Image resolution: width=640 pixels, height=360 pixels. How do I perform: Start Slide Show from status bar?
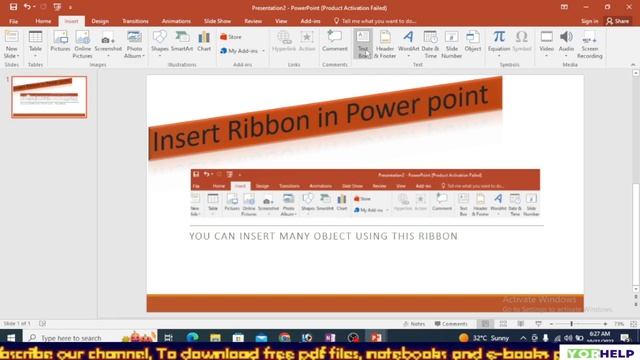[538, 324]
